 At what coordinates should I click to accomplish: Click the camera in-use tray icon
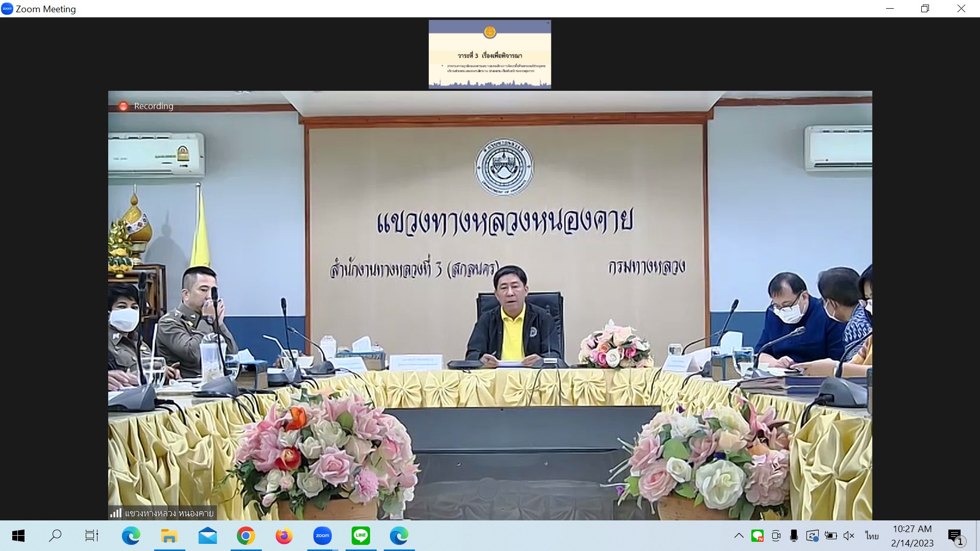(776, 536)
